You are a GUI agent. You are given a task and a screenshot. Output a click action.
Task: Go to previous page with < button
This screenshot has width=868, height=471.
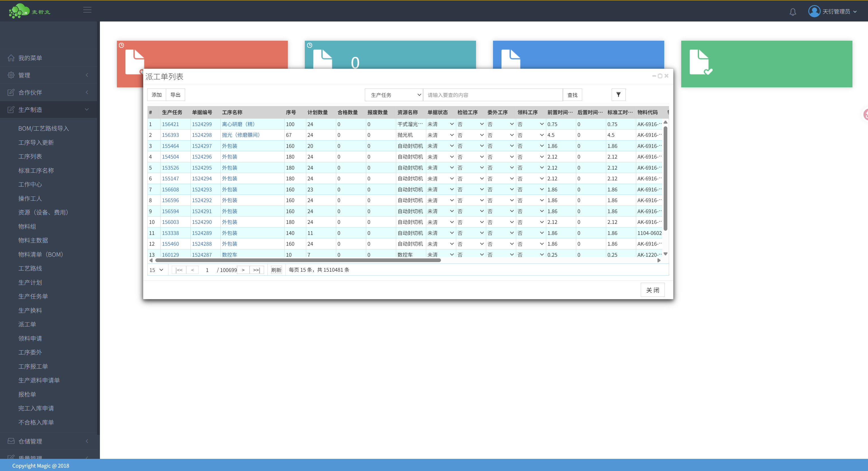(192, 270)
